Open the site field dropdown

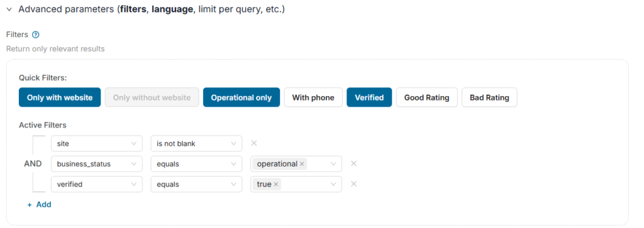coord(96,144)
